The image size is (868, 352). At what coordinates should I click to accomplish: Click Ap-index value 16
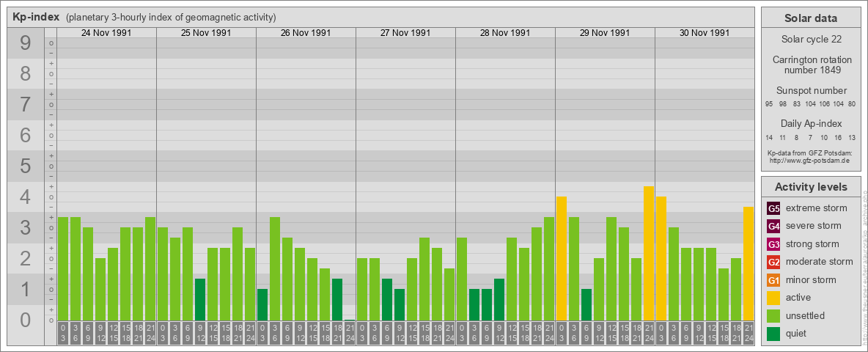click(x=838, y=137)
